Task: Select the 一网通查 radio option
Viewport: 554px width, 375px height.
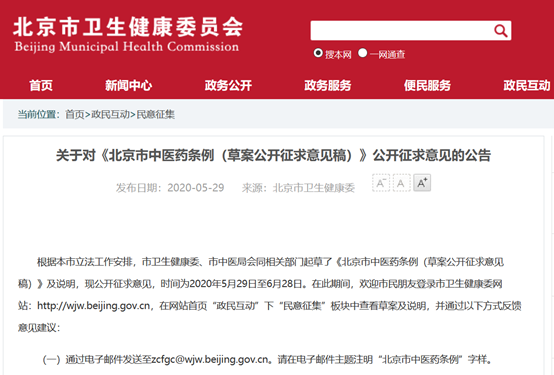Action: 363,53
